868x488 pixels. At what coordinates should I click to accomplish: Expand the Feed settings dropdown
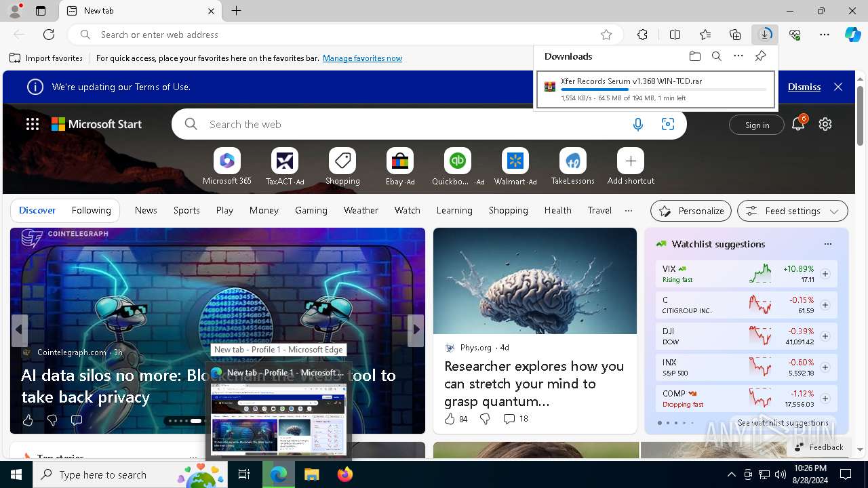pyautogui.click(x=792, y=211)
